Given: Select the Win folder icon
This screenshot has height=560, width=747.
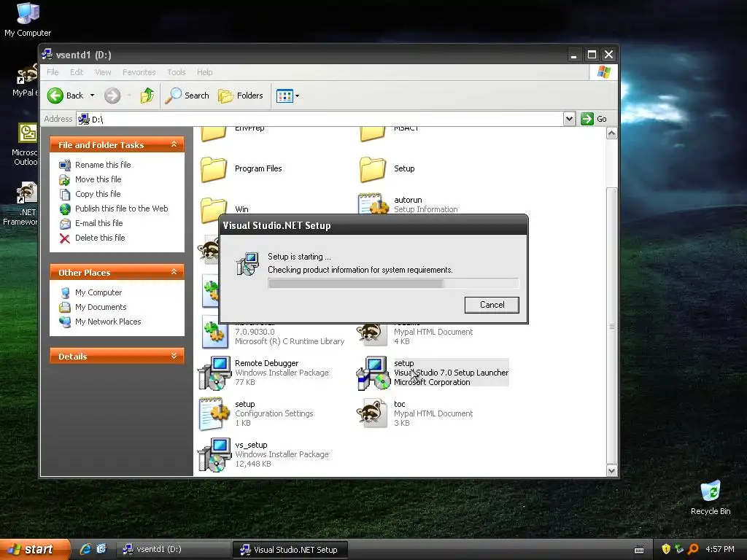Looking at the screenshot, I should point(214,210).
